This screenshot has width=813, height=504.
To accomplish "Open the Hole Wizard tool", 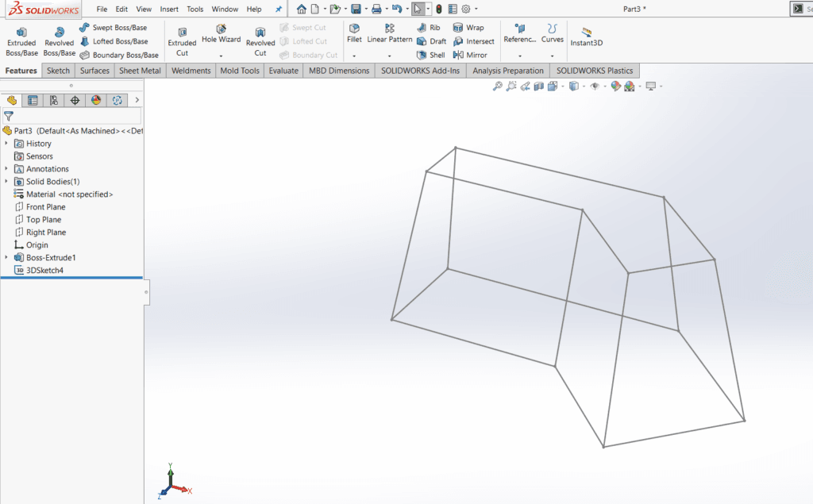I will [x=221, y=33].
